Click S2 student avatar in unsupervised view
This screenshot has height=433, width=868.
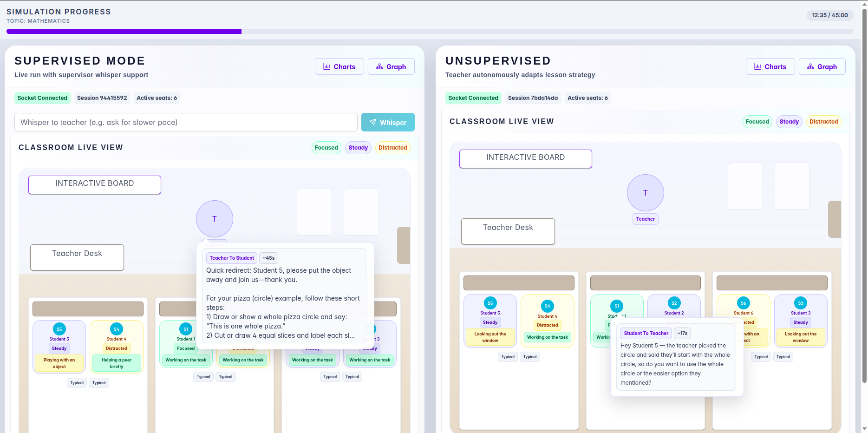point(674,303)
